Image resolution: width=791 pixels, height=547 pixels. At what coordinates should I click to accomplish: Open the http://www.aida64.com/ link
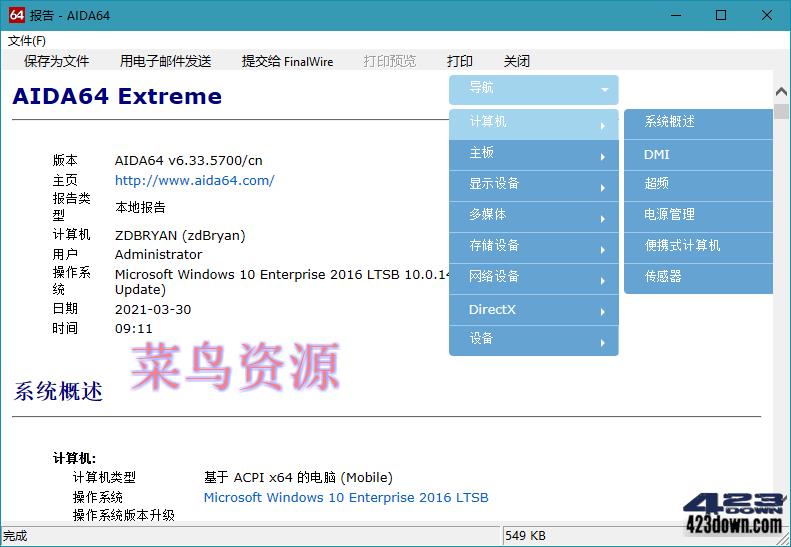pyautogui.click(x=195, y=181)
